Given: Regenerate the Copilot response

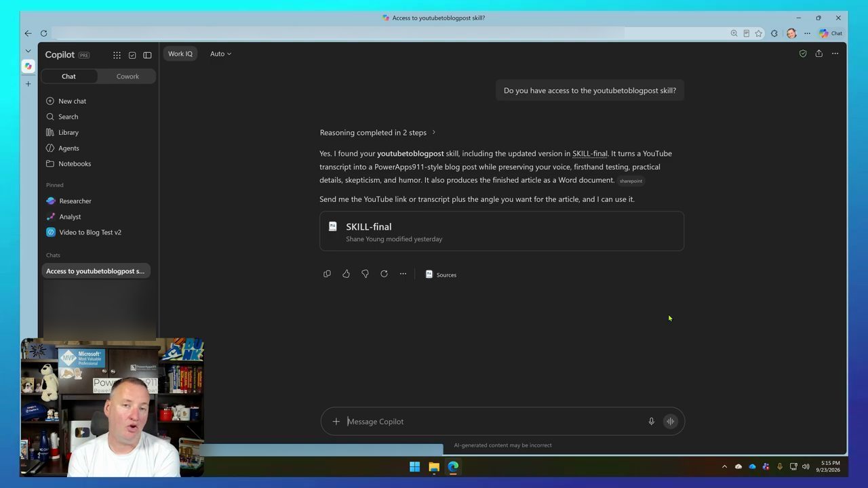Looking at the screenshot, I should (x=384, y=274).
